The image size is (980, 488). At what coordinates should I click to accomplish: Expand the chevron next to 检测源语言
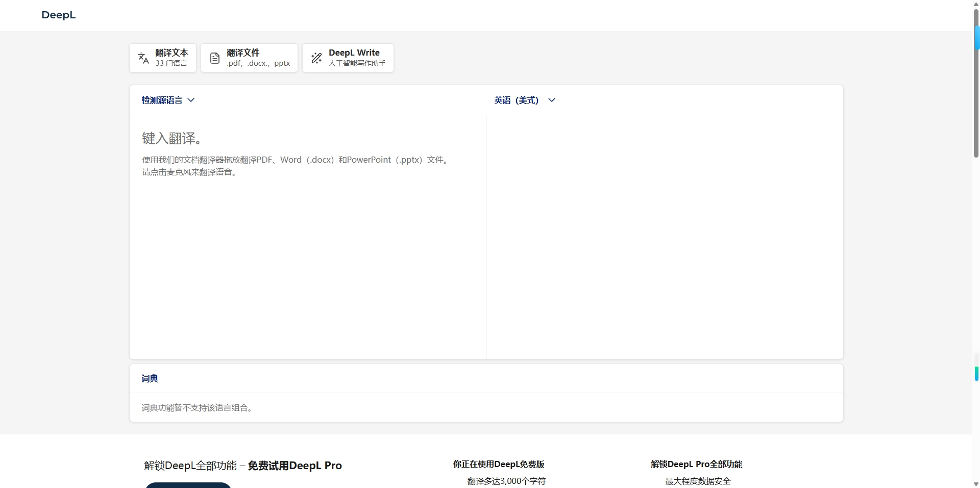[x=191, y=100]
